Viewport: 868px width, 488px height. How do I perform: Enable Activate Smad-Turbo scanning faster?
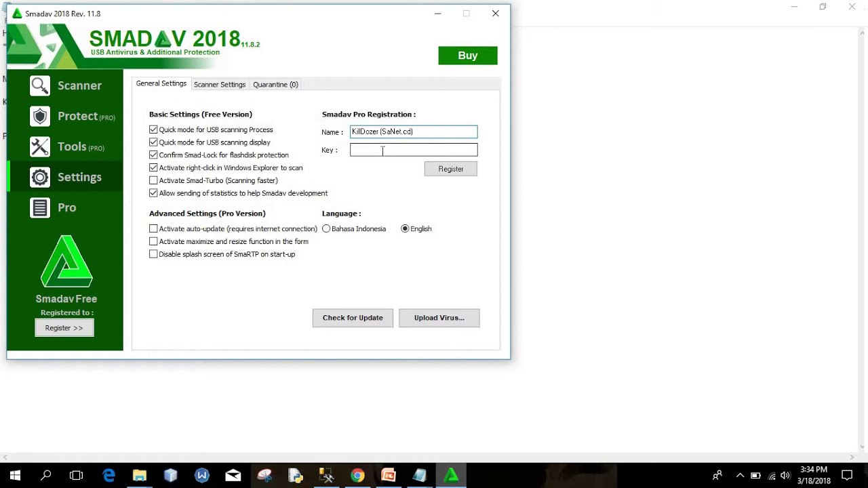[x=153, y=180]
